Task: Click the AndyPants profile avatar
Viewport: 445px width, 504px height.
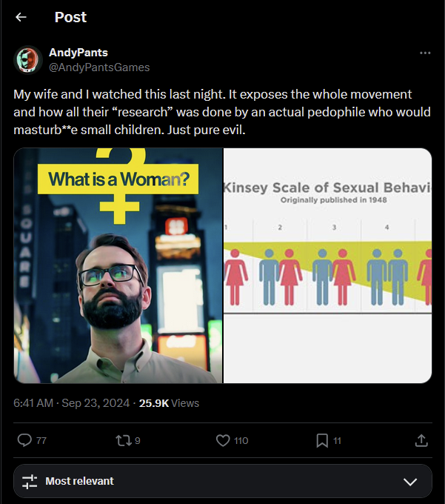Action: 28,60
